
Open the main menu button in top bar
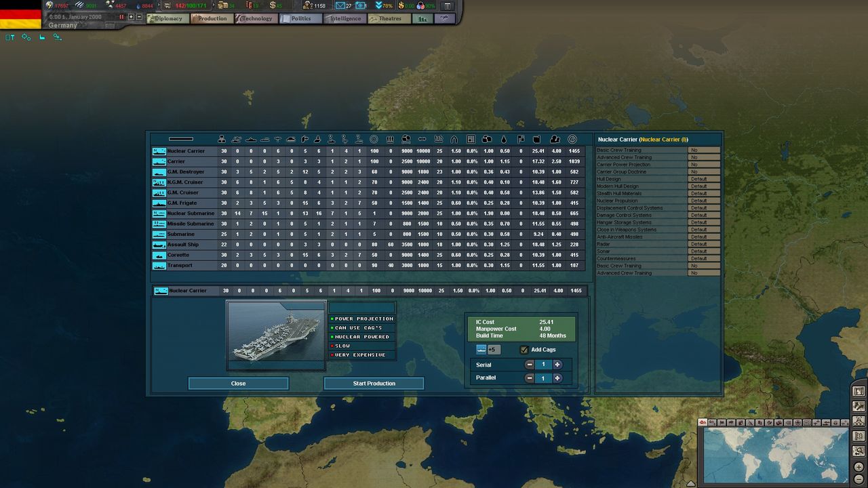[447, 6]
